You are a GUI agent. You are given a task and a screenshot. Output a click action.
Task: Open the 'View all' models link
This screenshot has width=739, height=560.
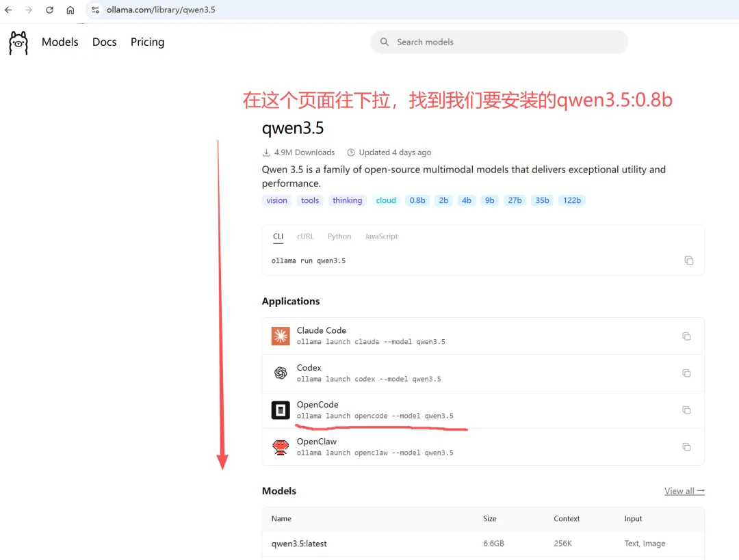pos(684,491)
